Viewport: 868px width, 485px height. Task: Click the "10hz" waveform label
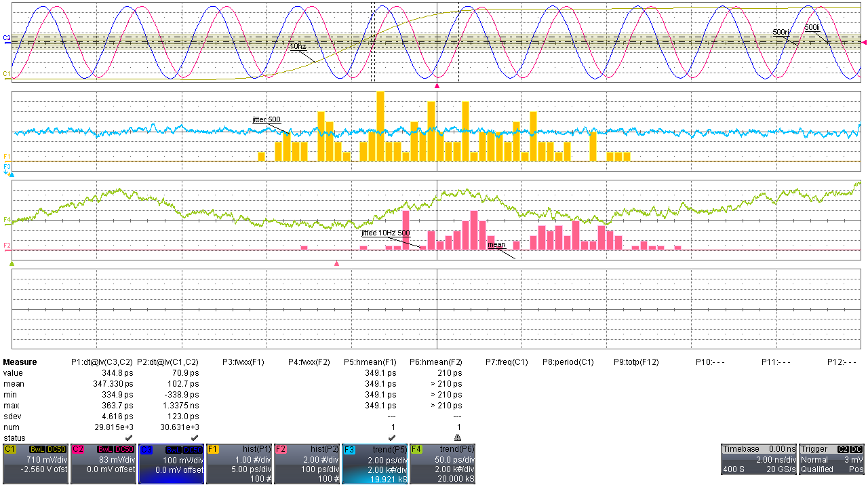(298, 47)
